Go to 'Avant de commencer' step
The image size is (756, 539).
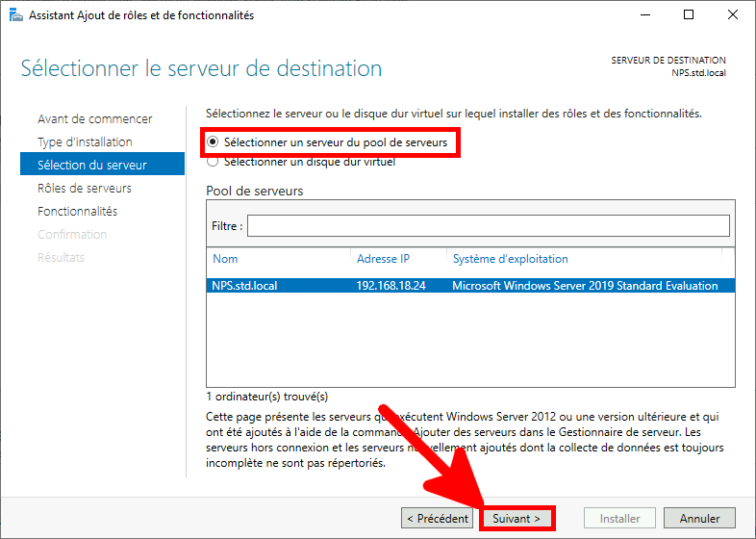coord(94,119)
